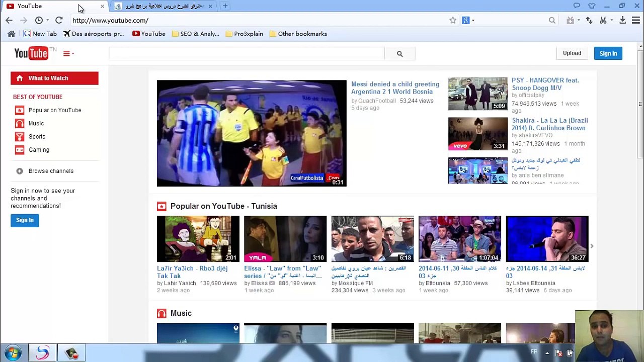Go back using the browser back arrow

pyautogui.click(x=9, y=20)
